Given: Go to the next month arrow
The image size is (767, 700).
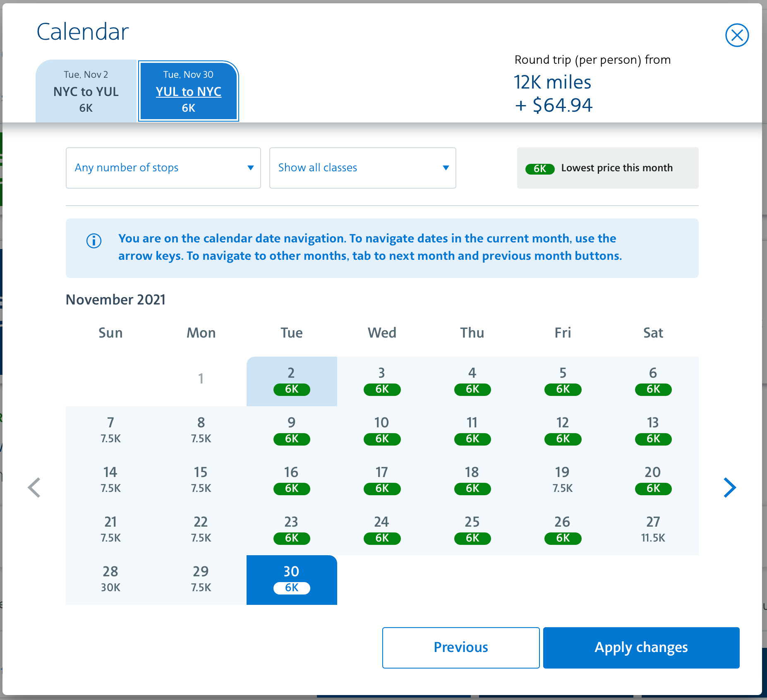Looking at the screenshot, I should coord(730,487).
